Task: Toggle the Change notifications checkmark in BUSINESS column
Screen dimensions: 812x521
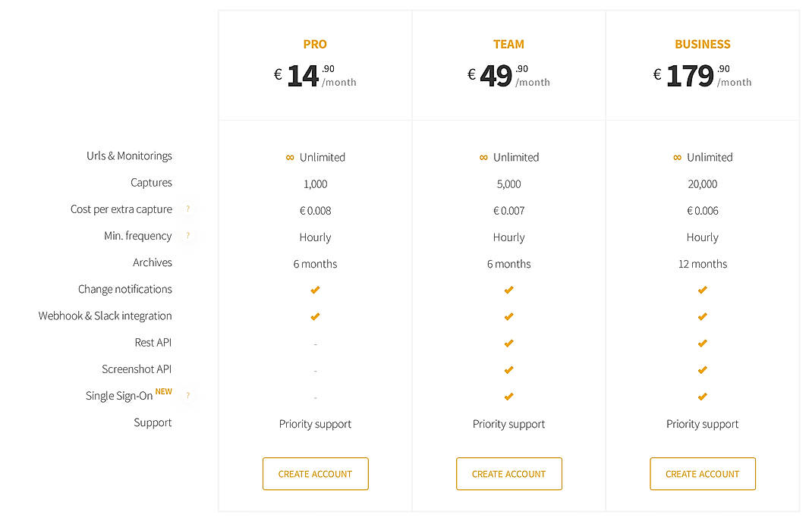Action: point(702,290)
